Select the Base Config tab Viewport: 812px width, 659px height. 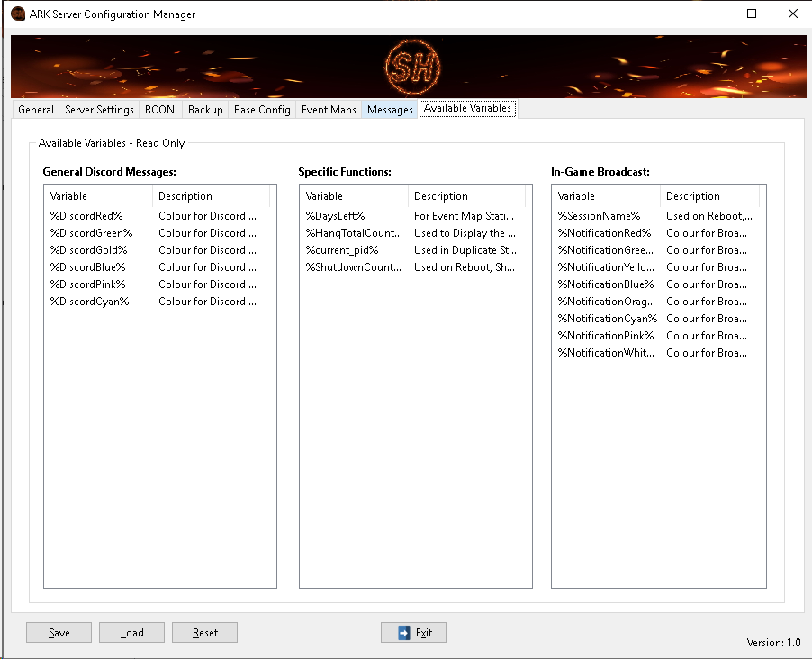(x=262, y=110)
